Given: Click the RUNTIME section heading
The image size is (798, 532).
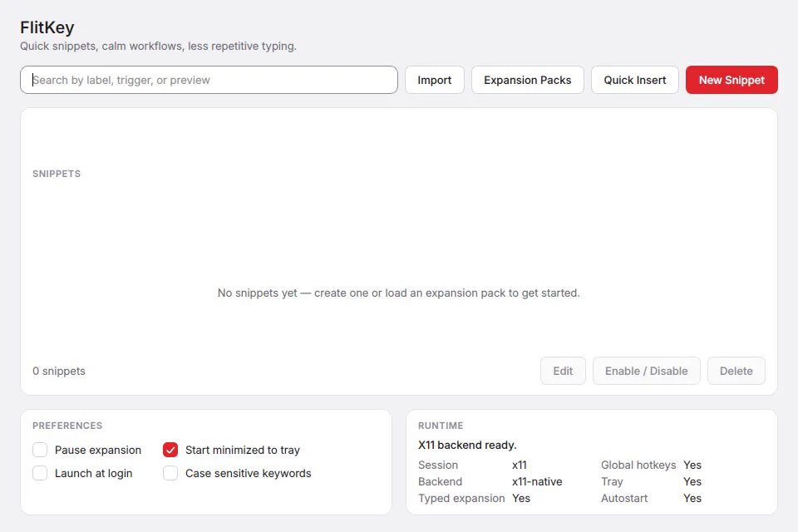Looking at the screenshot, I should [441, 426].
